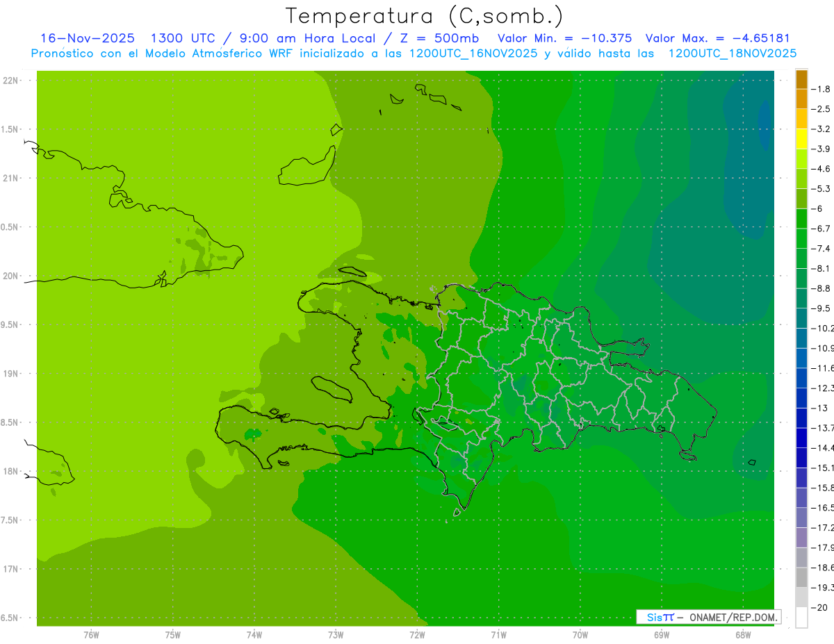The height and width of the screenshot is (644, 834).
Task: Click the "-14.4" legend value
Action: coord(823,447)
